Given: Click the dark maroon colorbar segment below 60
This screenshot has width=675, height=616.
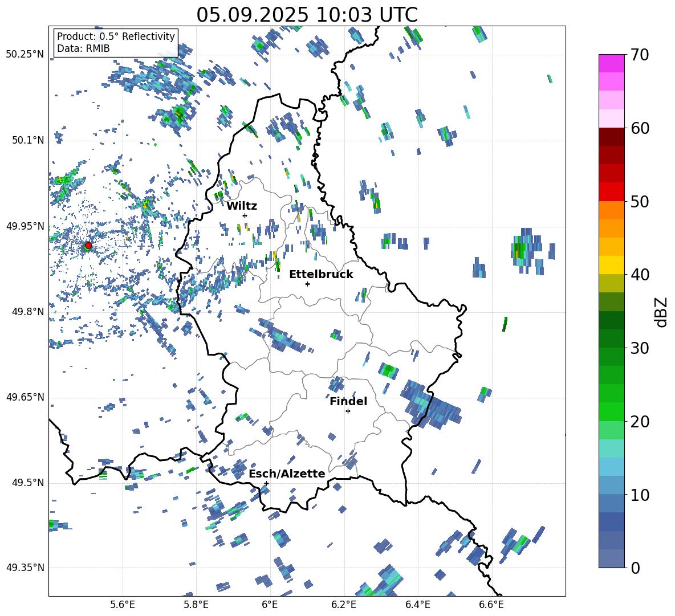Looking at the screenshot, I should (611, 137).
